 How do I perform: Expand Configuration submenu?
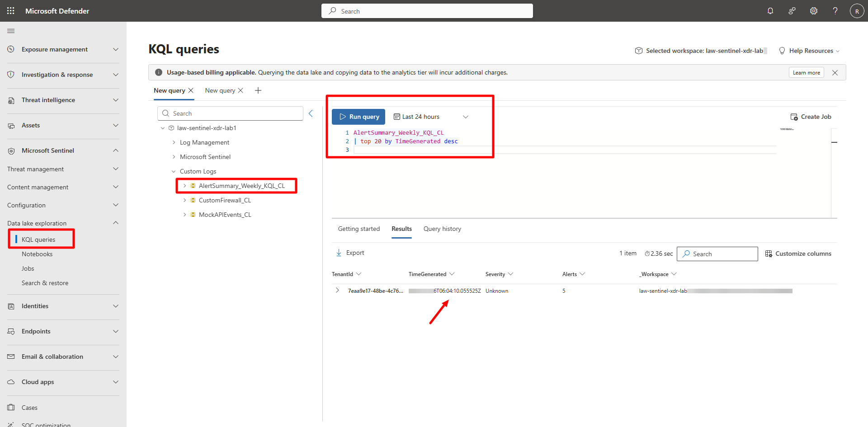(116, 205)
